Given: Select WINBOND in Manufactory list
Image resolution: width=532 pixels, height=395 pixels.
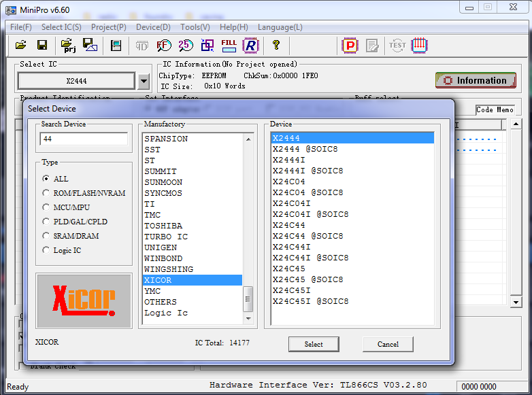Looking at the screenshot, I should pos(193,258).
